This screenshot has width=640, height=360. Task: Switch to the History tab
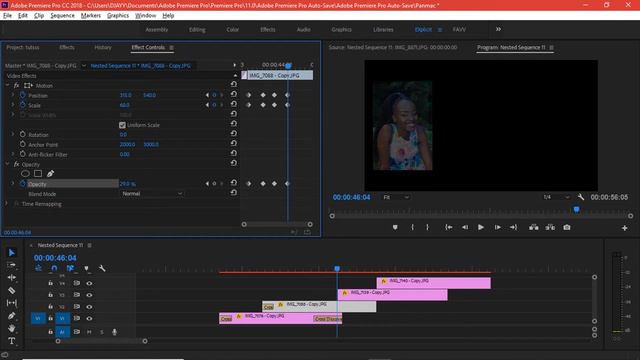pyautogui.click(x=103, y=47)
